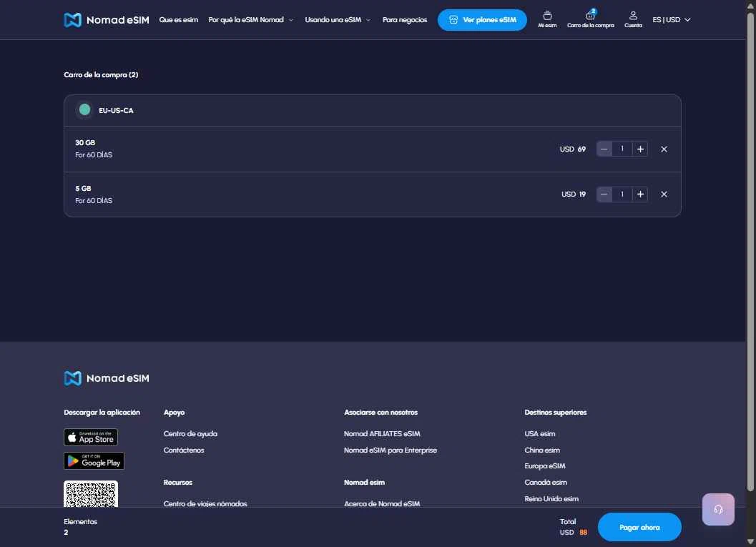The height and width of the screenshot is (547, 756).
Task: Increase quantity of the 5 GB plan
Action: click(x=640, y=194)
